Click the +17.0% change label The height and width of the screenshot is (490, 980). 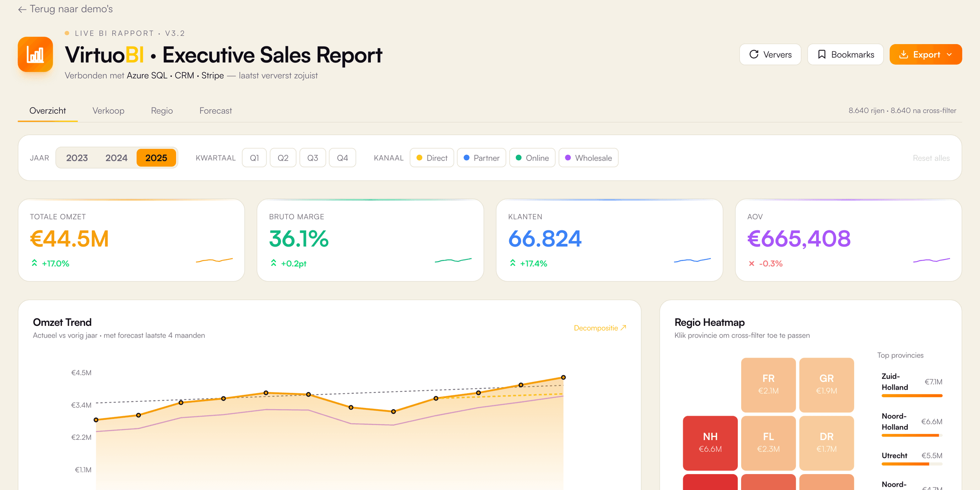click(x=56, y=263)
